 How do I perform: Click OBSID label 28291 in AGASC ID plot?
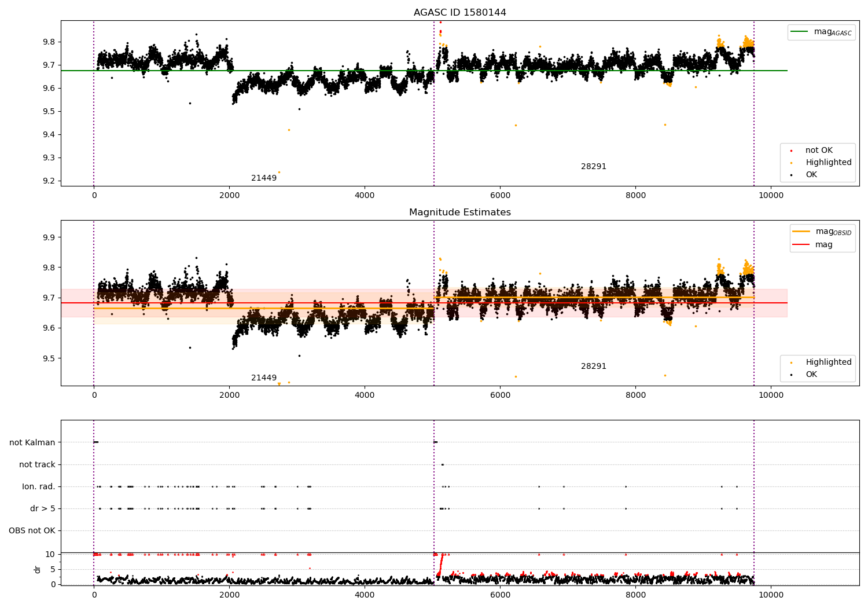(x=594, y=167)
